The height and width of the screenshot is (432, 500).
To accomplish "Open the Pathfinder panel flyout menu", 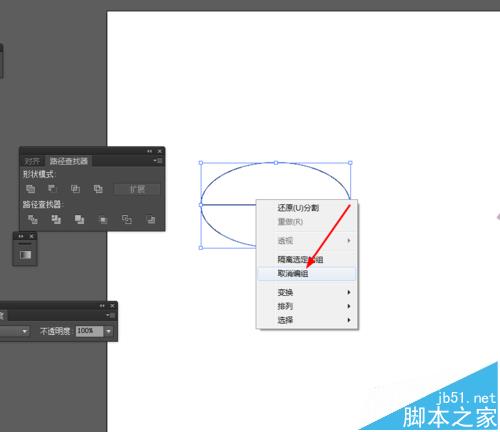I will pyautogui.click(x=158, y=161).
